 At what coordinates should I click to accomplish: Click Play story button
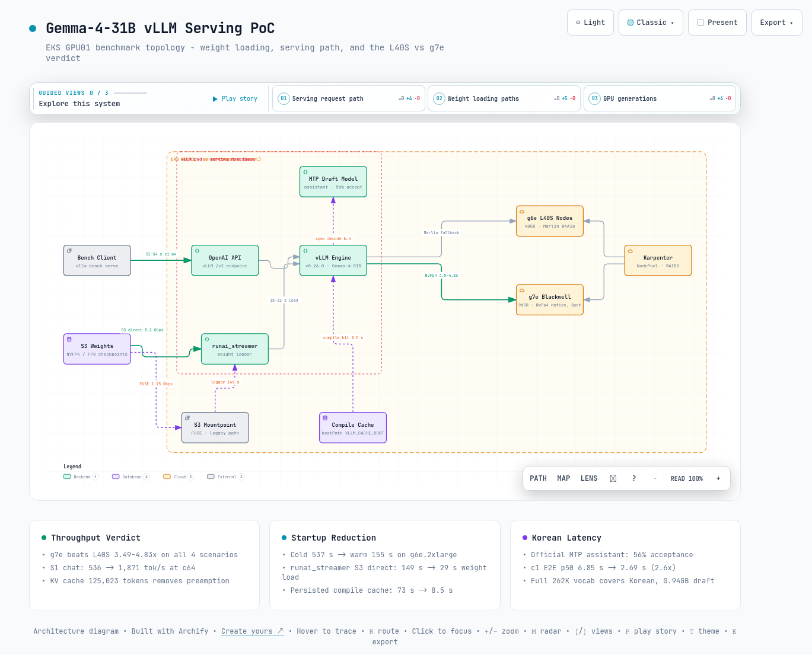click(x=235, y=99)
